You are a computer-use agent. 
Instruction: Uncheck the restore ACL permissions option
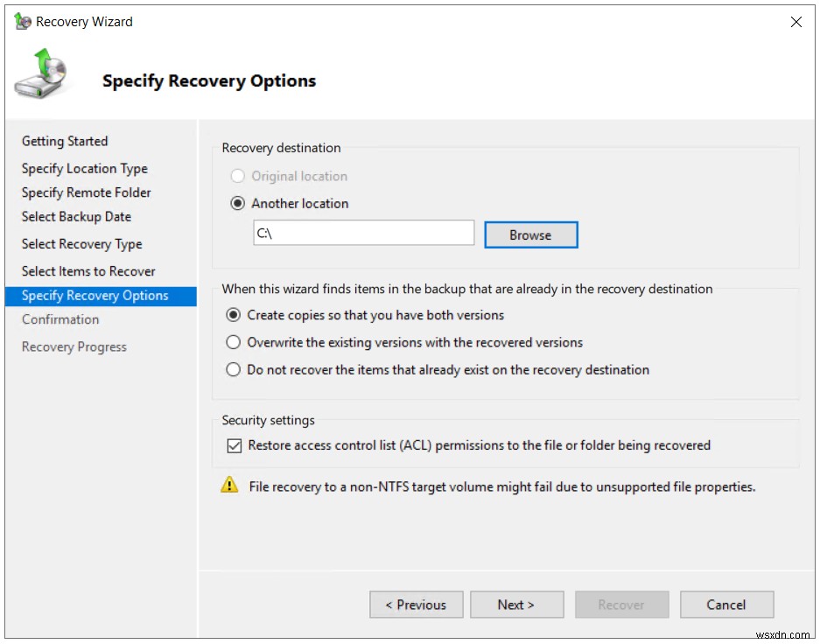(x=234, y=445)
